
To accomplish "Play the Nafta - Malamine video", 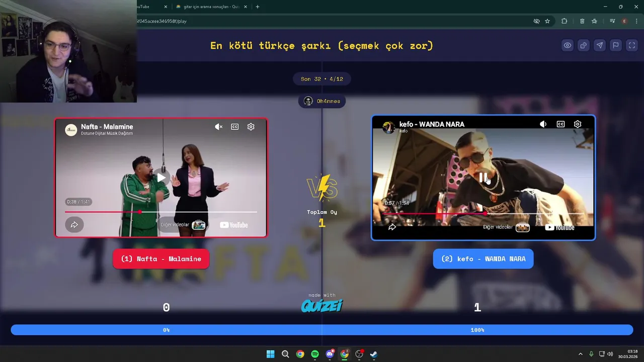I will (161, 177).
